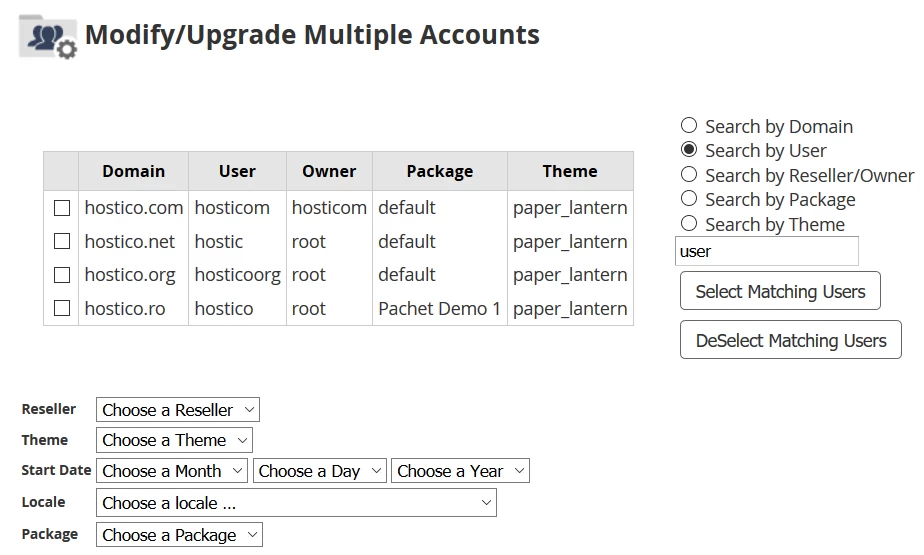The height and width of the screenshot is (555, 924).
Task: Choose the Search by Domain radio option
Action: tap(689, 126)
